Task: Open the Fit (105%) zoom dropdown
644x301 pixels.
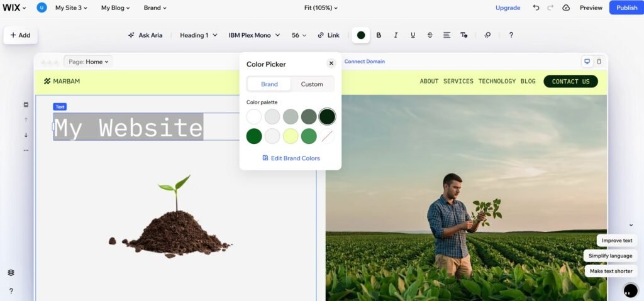Action: click(321, 8)
